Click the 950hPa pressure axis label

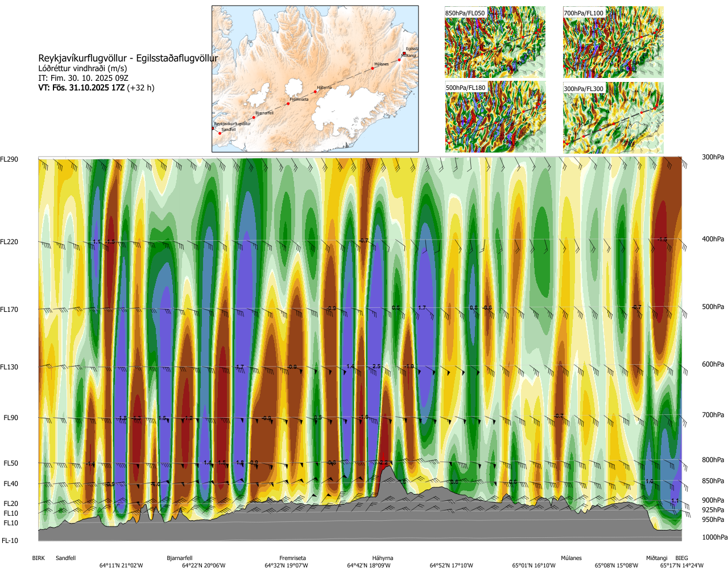coord(713,520)
